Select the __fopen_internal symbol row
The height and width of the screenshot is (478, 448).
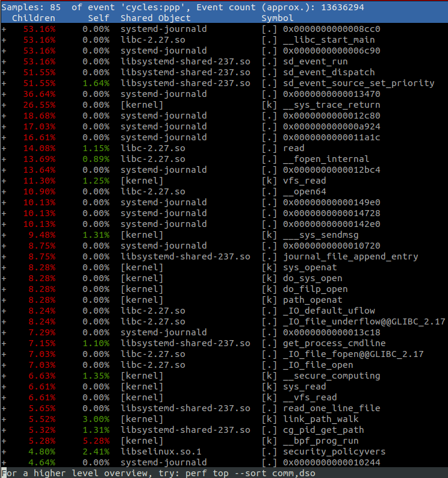click(x=326, y=159)
